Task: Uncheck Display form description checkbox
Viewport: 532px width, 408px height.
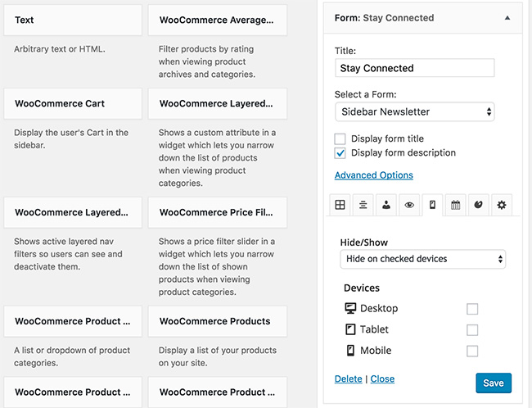Action: [340, 153]
